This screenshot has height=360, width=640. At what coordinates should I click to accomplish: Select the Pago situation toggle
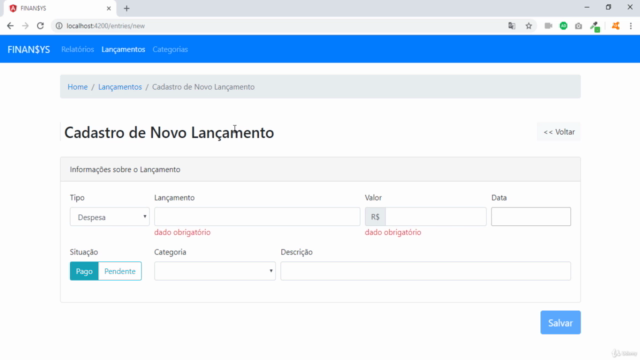point(84,271)
